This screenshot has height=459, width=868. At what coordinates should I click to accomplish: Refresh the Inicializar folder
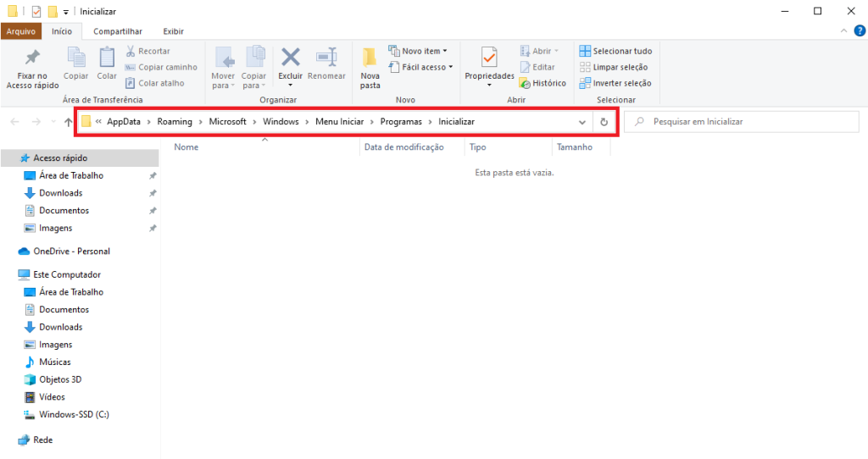pyautogui.click(x=604, y=122)
